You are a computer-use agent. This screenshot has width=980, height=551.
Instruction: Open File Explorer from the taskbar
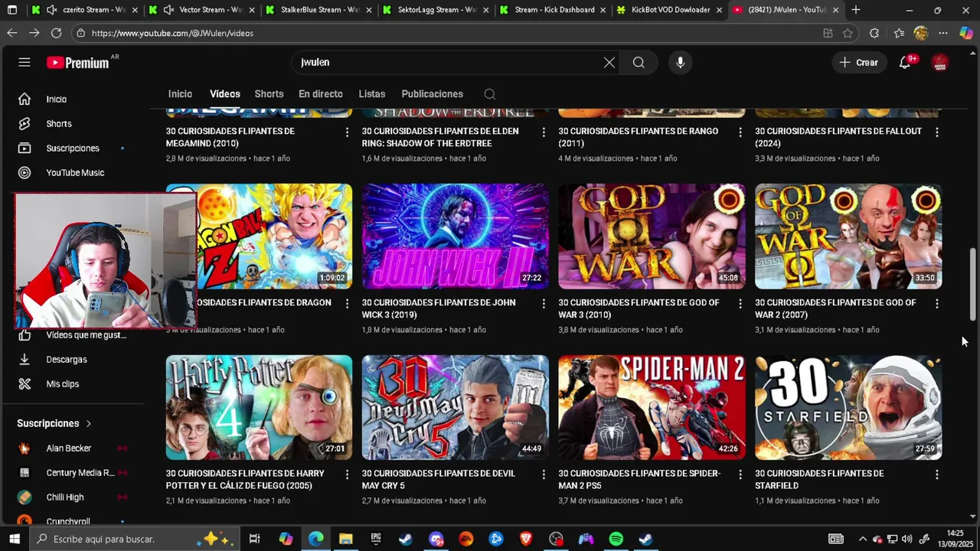346,539
